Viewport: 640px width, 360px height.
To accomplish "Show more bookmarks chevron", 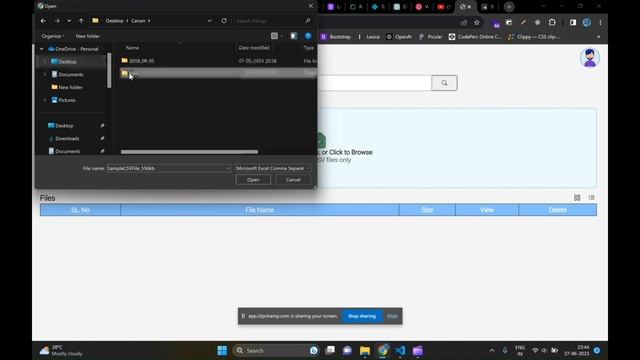I will coord(599,37).
